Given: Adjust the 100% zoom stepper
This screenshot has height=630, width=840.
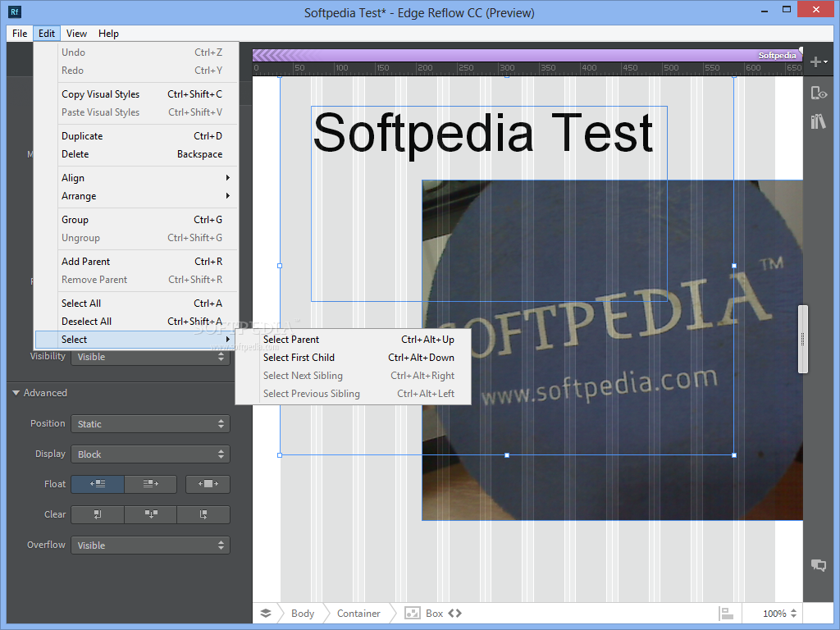Looking at the screenshot, I should pos(793,614).
